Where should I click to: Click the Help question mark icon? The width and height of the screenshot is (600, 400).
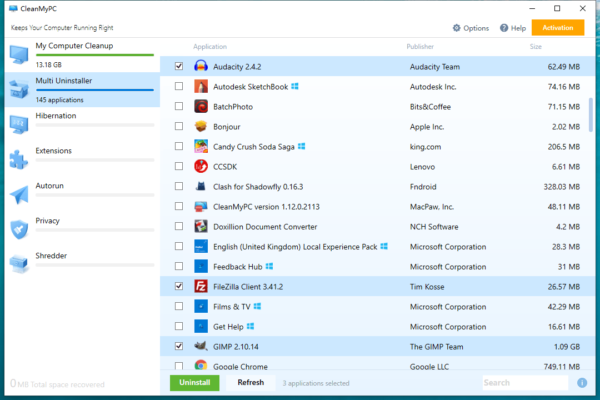point(504,28)
